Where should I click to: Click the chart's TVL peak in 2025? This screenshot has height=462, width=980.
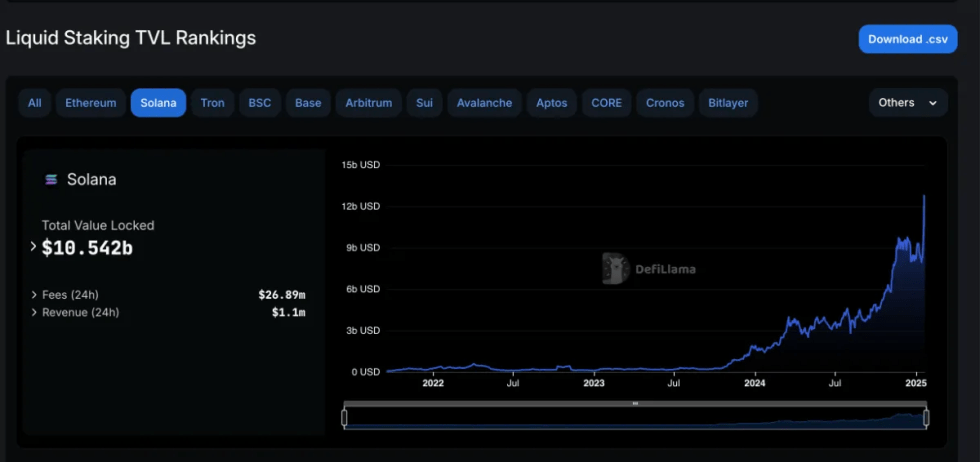point(924,196)
